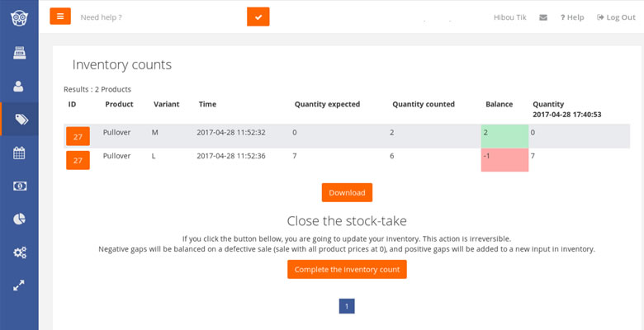This screenshot has height=330, width=644.
Task: Click Log Out in top bar
Action: click(616, 17)
